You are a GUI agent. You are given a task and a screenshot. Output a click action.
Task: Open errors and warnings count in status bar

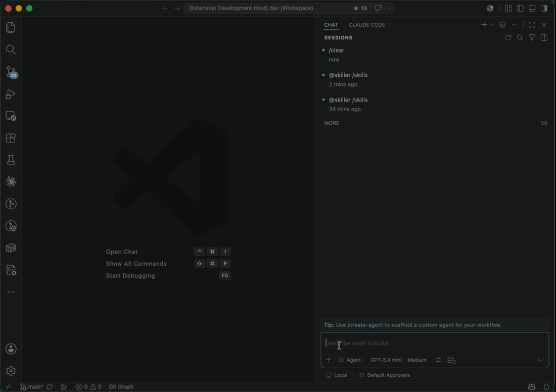(88, 386)
